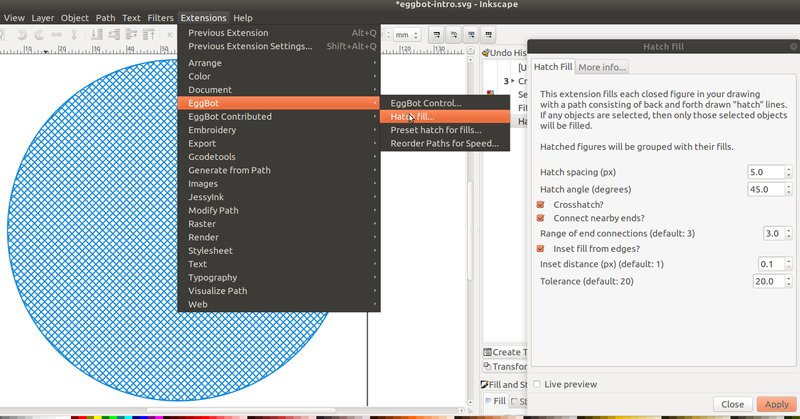
Task: Enable the Live preview checkbox
Action: point(537,384)
